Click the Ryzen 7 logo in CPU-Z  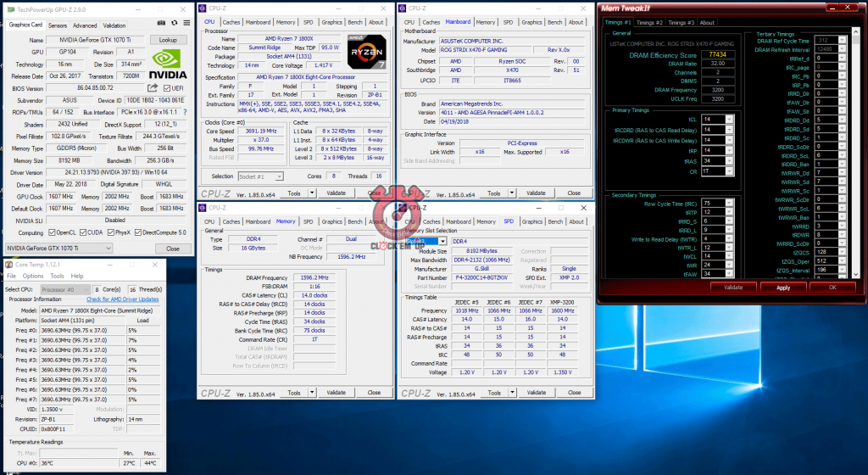point(364,48)
